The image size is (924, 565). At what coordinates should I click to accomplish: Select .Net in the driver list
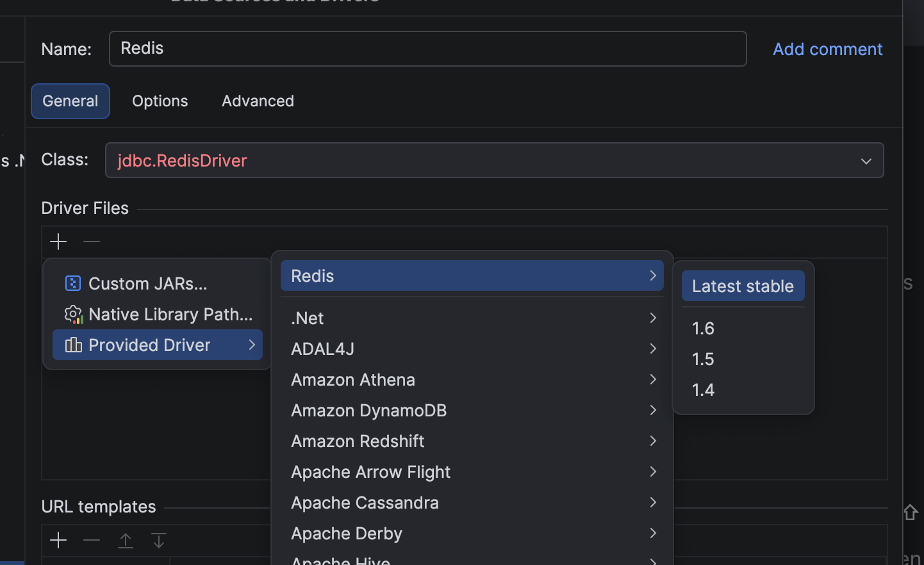tap(472, 318)
